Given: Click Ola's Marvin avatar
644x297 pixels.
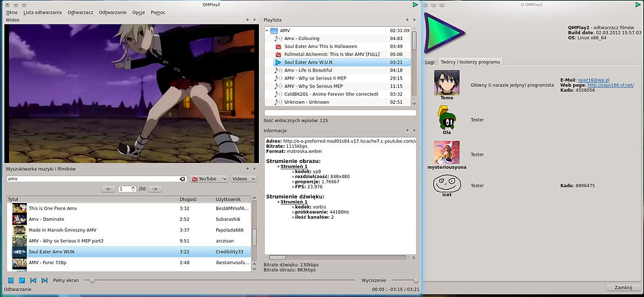Looking at the screenshot, I should point(447,118).
